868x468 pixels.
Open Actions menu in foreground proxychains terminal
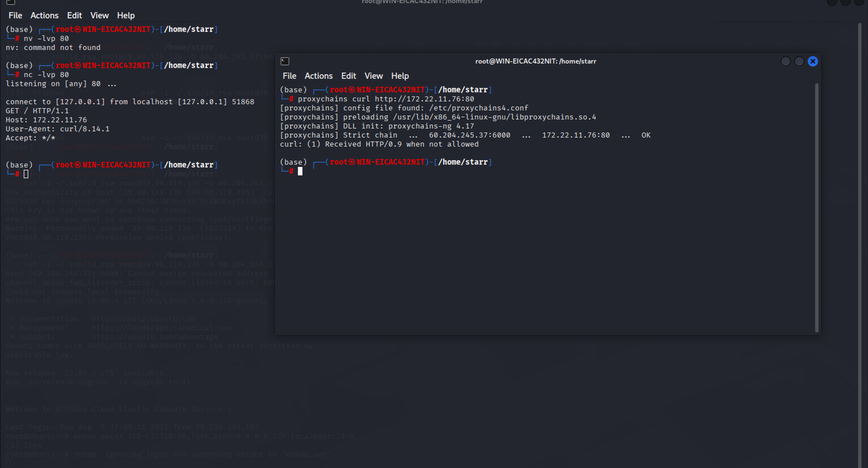[x=319, y=76]
